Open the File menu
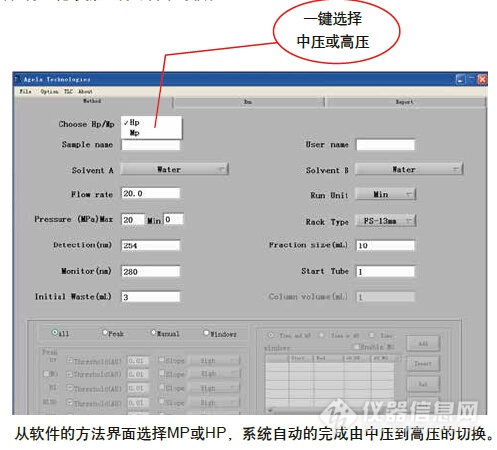Viewport: 497px width, 450px height. [25, 91]
